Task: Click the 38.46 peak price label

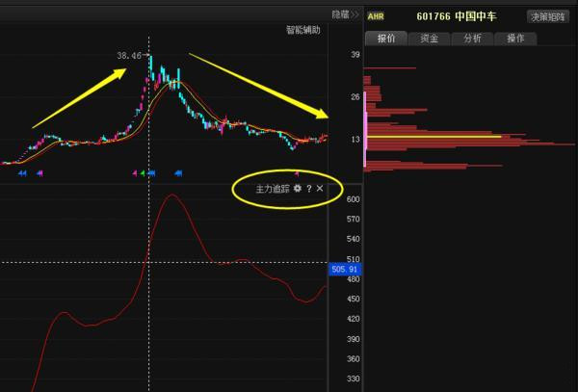Action: pos(129,56)
